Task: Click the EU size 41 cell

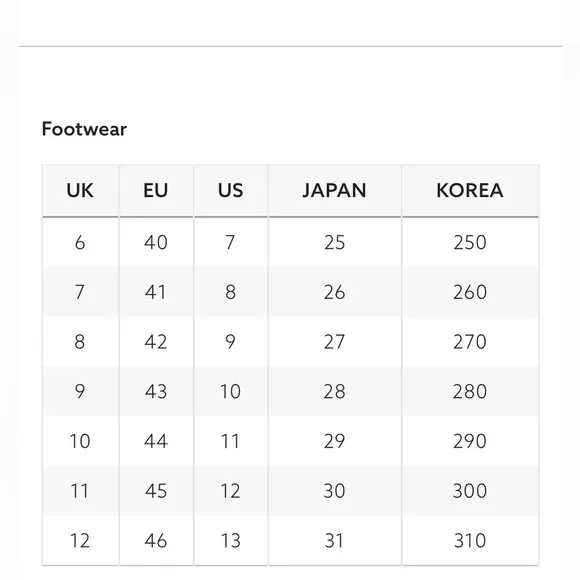Action: point(156,292)
